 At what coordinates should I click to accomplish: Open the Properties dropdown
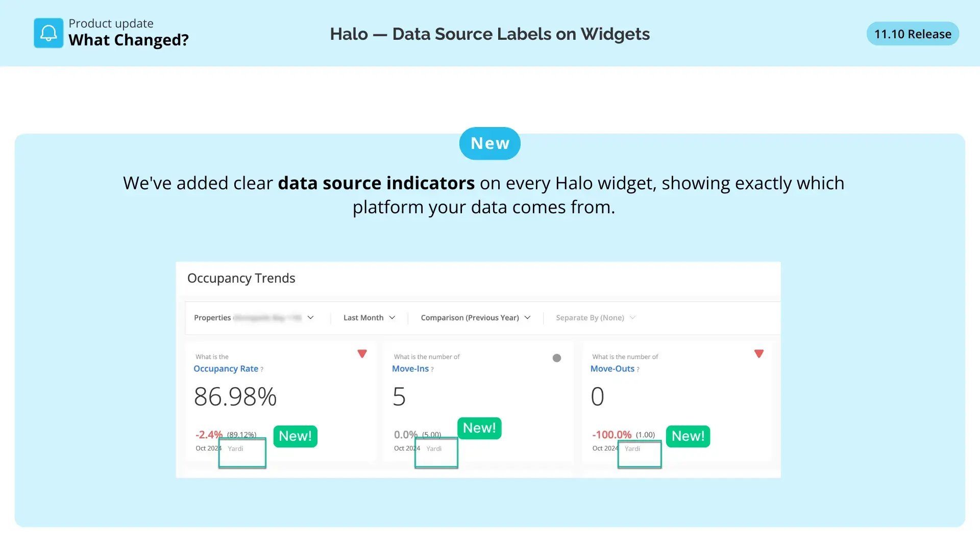click(254, 318)
